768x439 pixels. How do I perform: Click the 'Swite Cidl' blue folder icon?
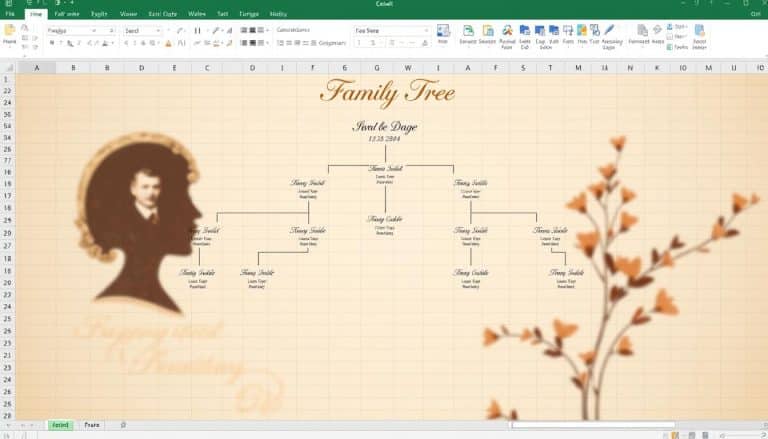click(x=525, y=31)
